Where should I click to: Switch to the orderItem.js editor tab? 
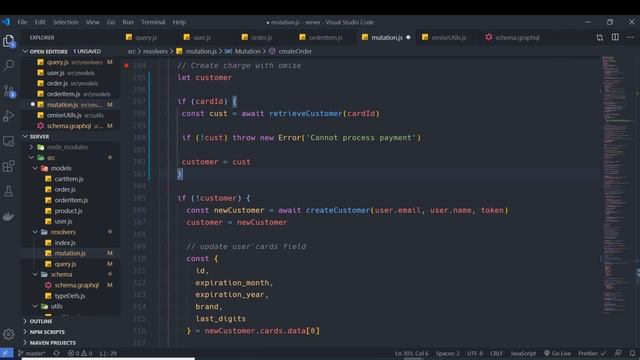coord(325,38)
